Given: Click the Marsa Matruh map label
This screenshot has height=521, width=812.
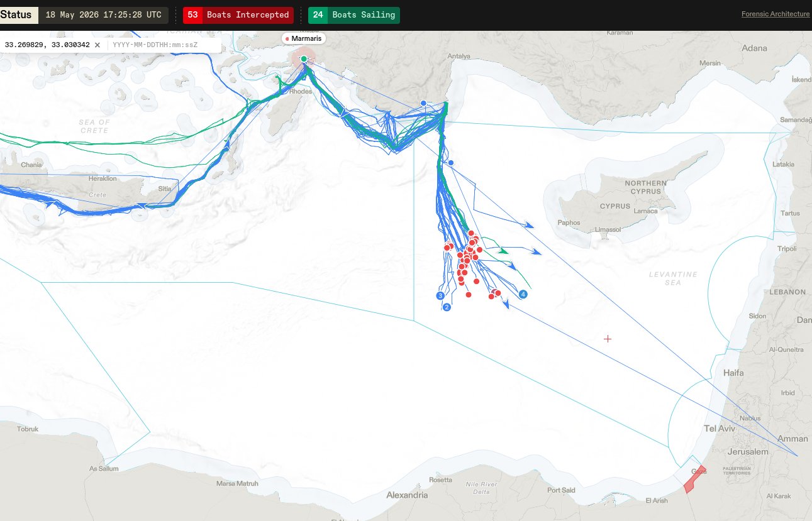Looking at the screenshot, I should (237, 483).
